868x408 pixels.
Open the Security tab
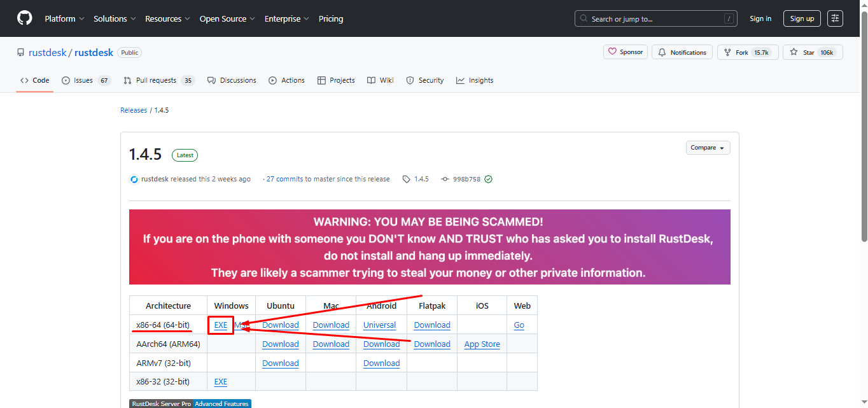click(x=425, y=80)
